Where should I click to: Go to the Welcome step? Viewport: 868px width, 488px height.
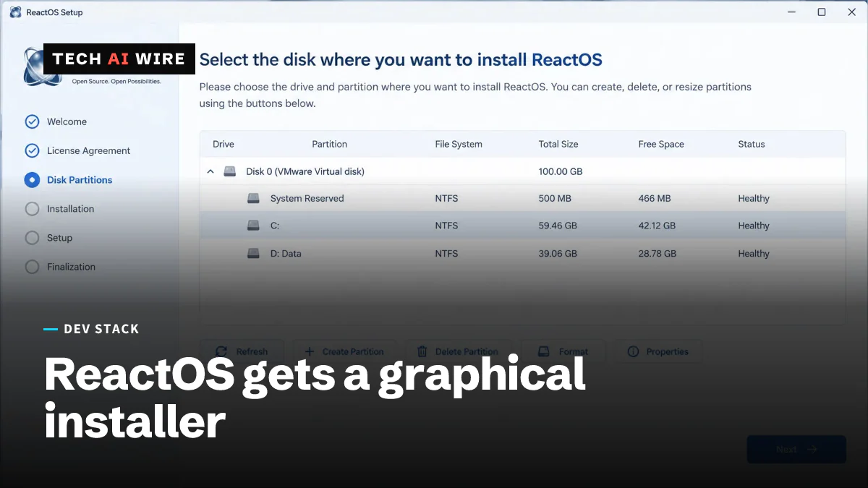coord(56,121)
